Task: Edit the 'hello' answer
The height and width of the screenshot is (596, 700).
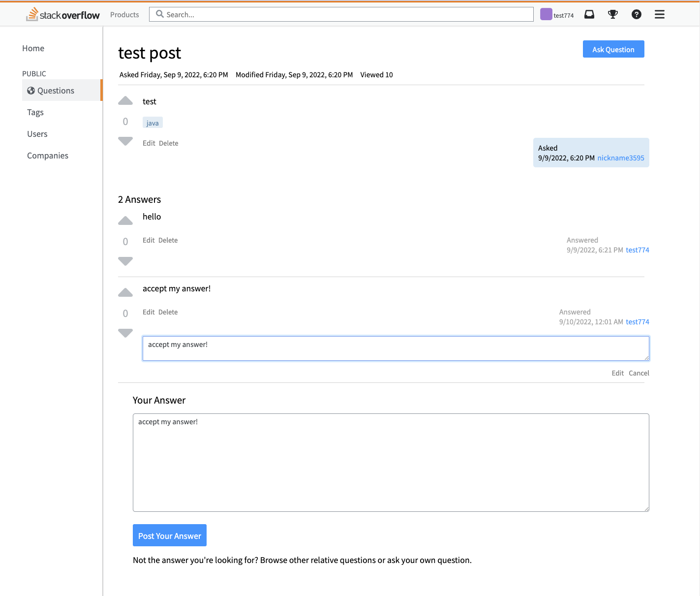Action: tap(149, 240)
